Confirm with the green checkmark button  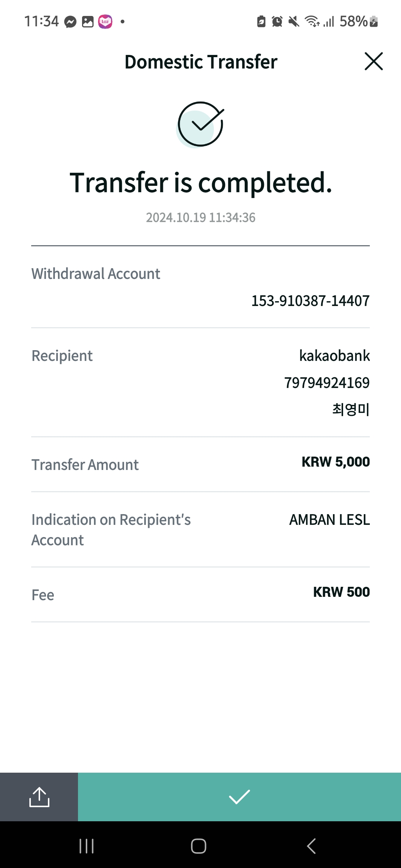click(x=239, y=797)
